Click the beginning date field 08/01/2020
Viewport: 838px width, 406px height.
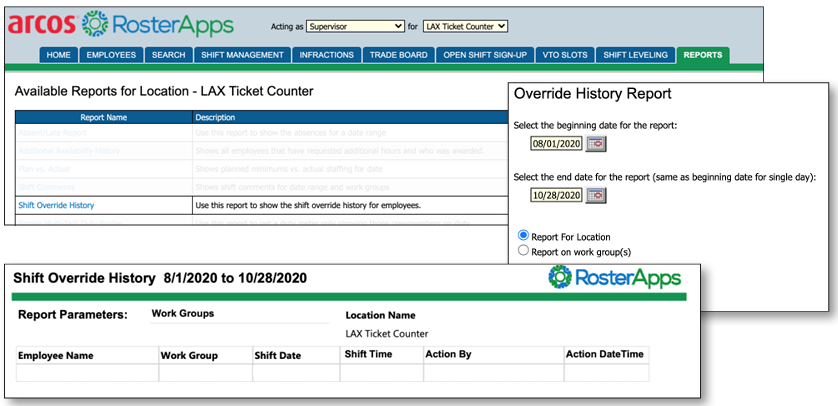[x=556, y=144]
